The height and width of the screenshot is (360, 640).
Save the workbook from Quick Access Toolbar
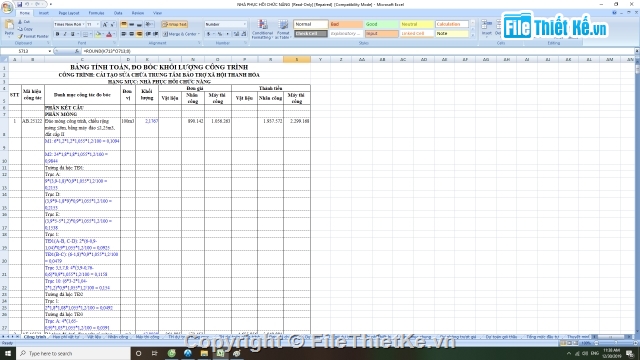click(19, 4)
